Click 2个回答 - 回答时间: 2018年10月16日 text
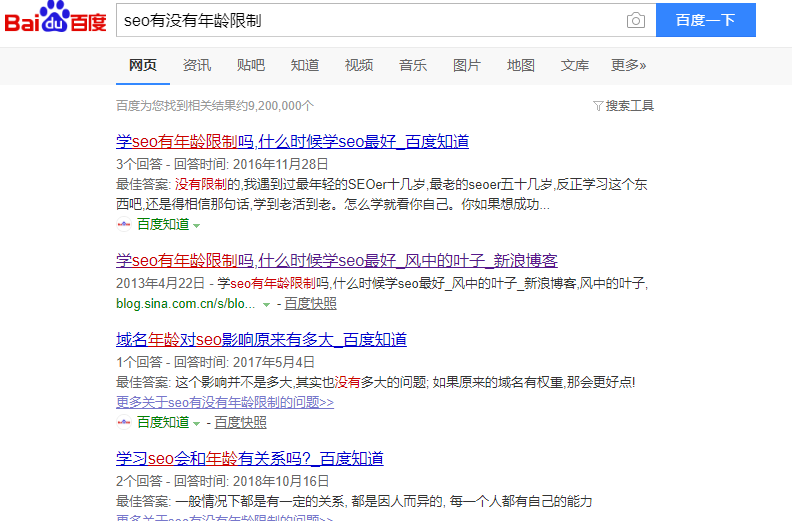The height and width of the screenshot is (521, 792). (222, 482)
